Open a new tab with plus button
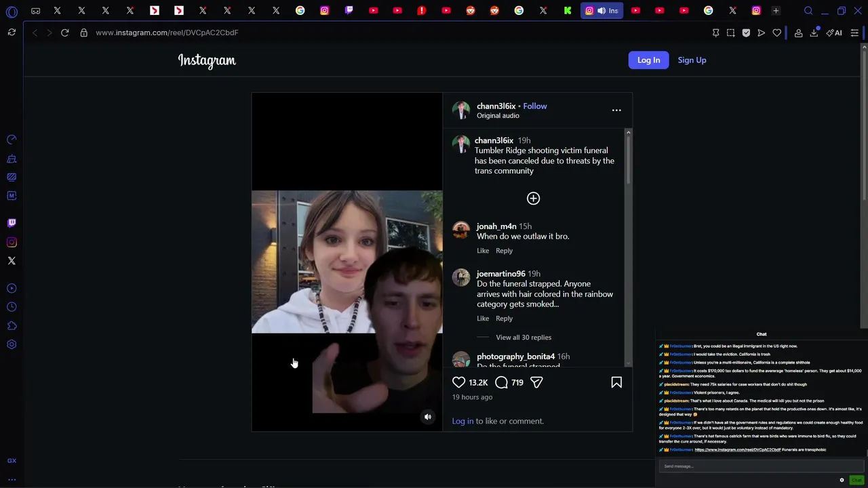This screenshot has width=868, height=488. [x=776, y=11]
